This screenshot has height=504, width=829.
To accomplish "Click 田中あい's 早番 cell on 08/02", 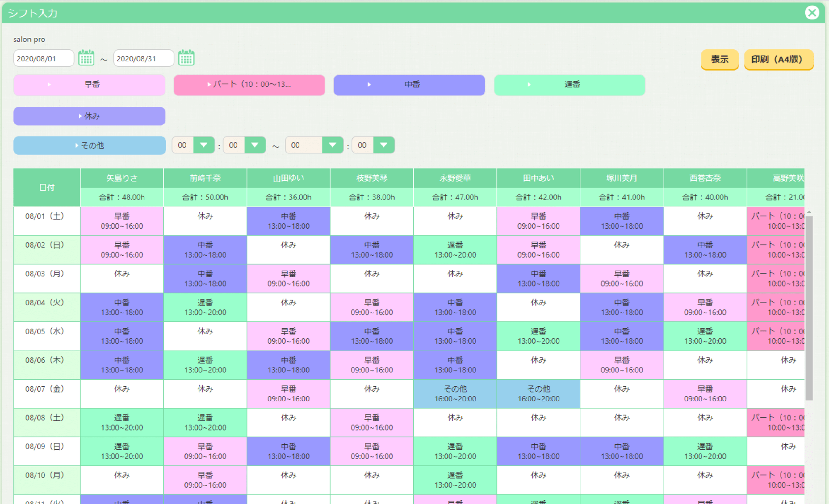I will [538, 250].
